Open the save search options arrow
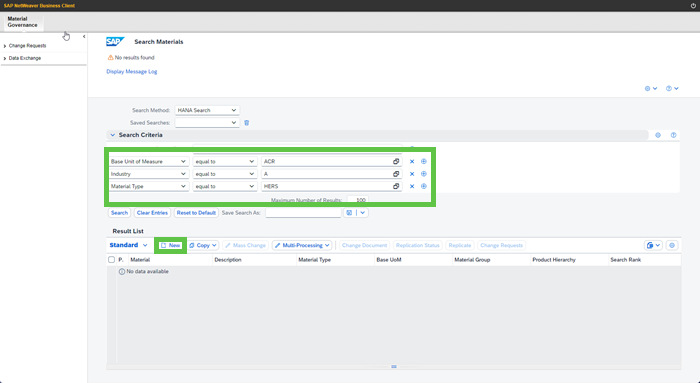 [x=362, y=213]
